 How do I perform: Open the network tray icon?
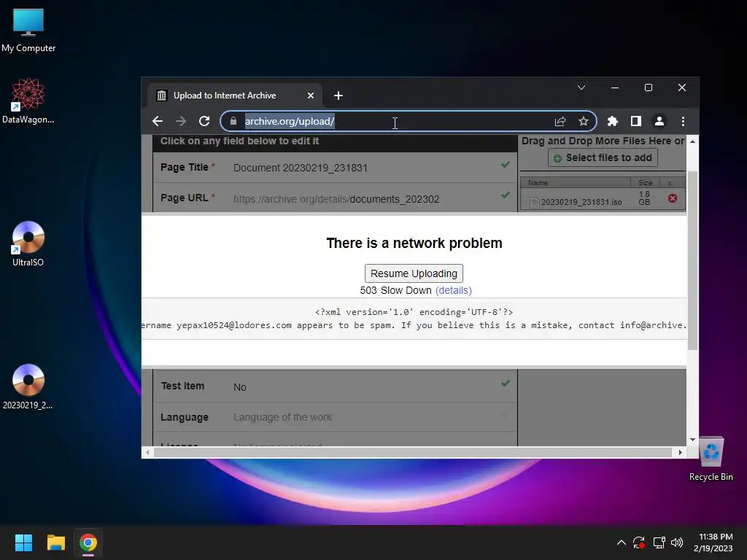coord(659,542)
